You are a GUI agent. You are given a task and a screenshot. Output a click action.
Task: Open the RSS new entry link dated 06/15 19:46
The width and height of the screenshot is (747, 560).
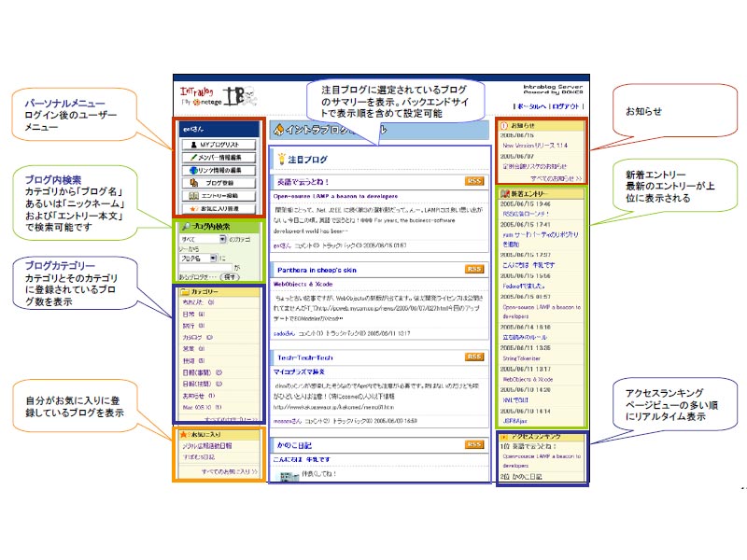(526, 214)
